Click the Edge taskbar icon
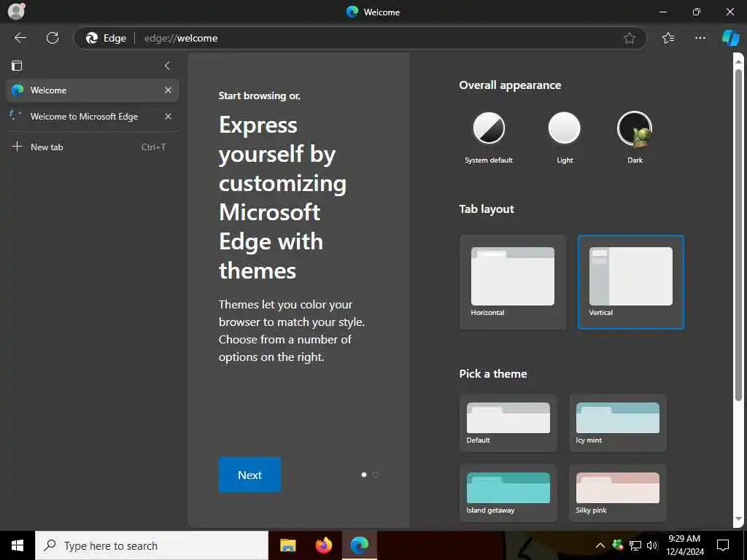The height and width of the screenshot is (560, 747). coord(360,545)
